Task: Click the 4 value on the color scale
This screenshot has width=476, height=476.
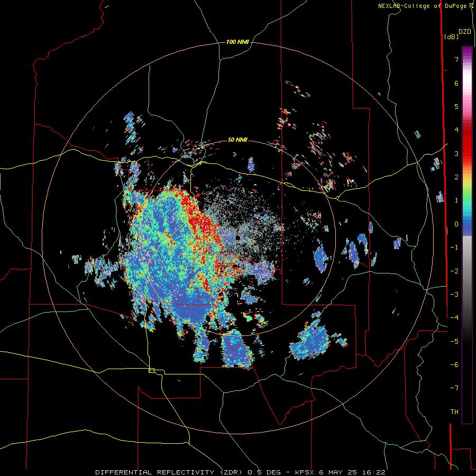Action: (456, 130)
